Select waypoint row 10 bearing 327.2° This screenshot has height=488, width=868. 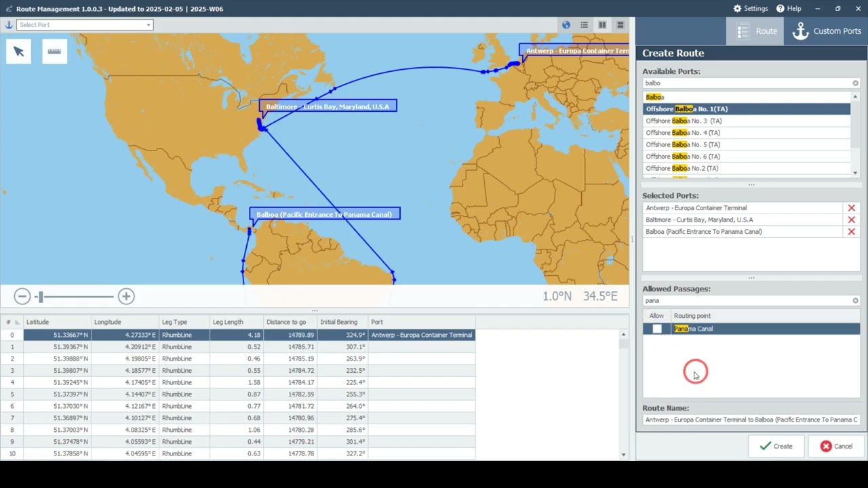[x=237, y=453]
